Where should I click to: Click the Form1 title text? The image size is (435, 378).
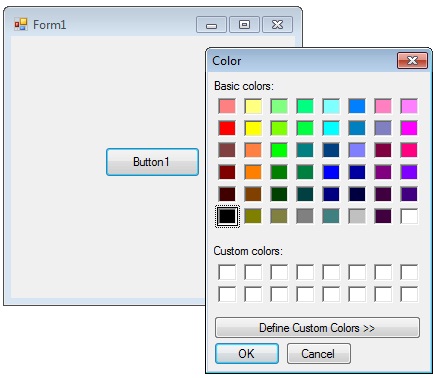pyautogui.click(x=49, y=25)
